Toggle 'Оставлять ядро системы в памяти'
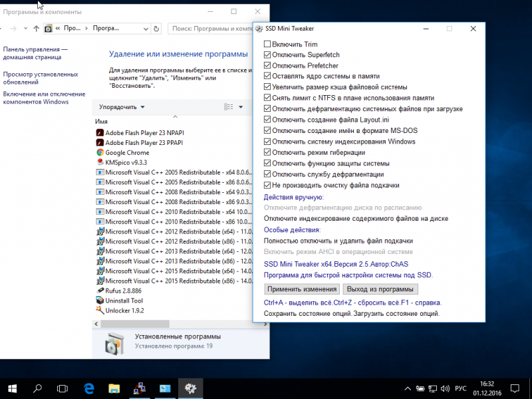The width and height of the screenshot is (532, 399). pyautogui.click(x=267, y=76)
